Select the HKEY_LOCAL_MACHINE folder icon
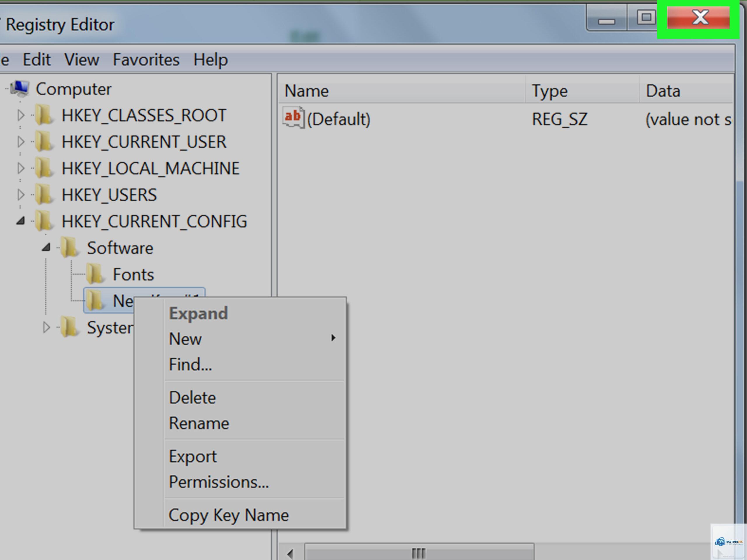747x560 pixels. [44, 168]
